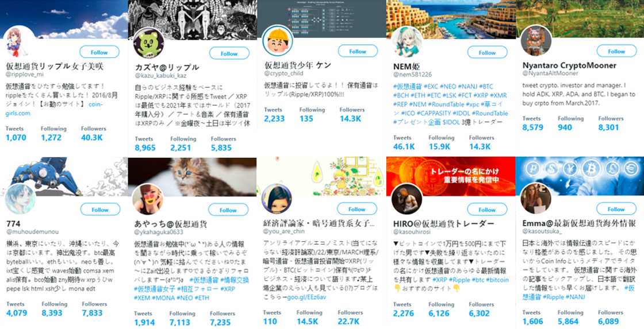Screen dimensions: 644x329
Task: Open the hard-hat avatar of crypto_child
Action: (x=278, y=41)
